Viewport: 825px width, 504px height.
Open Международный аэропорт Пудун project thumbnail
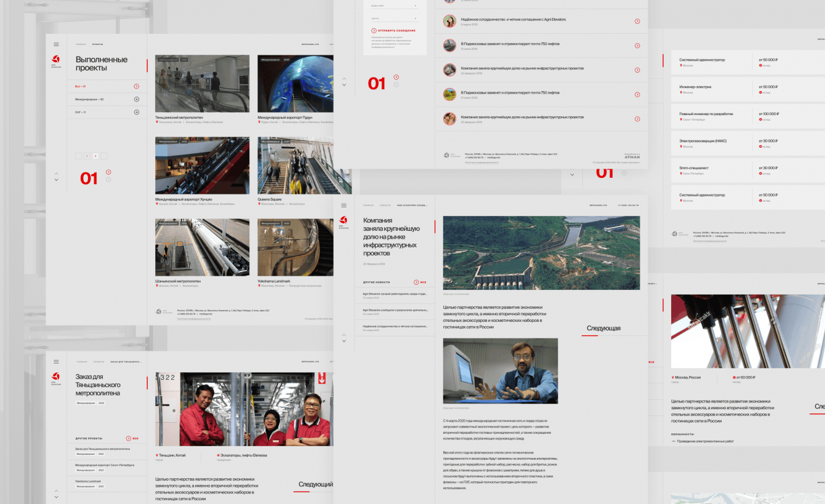[x=296, y=84]
